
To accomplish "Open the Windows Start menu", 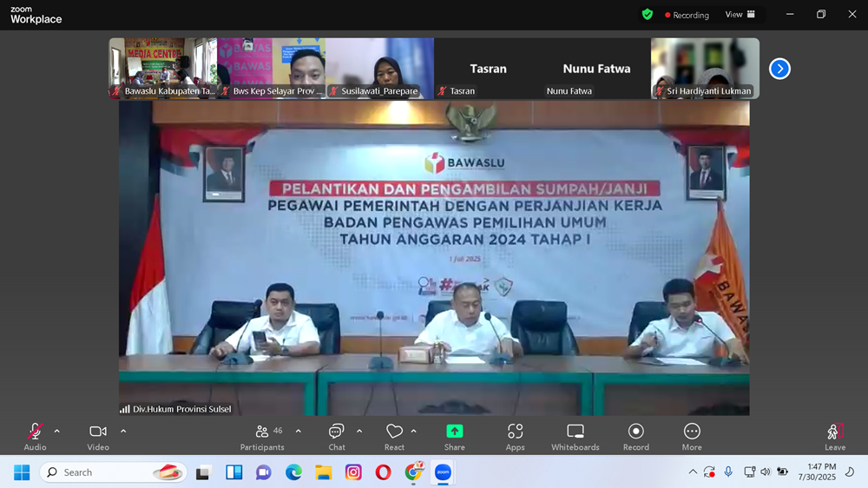I will [x=22, y=472].
